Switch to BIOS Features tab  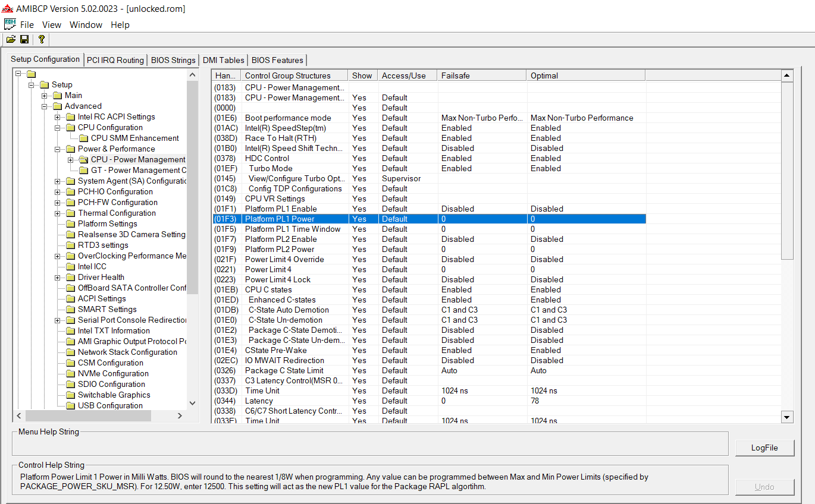tap(277, 60)
